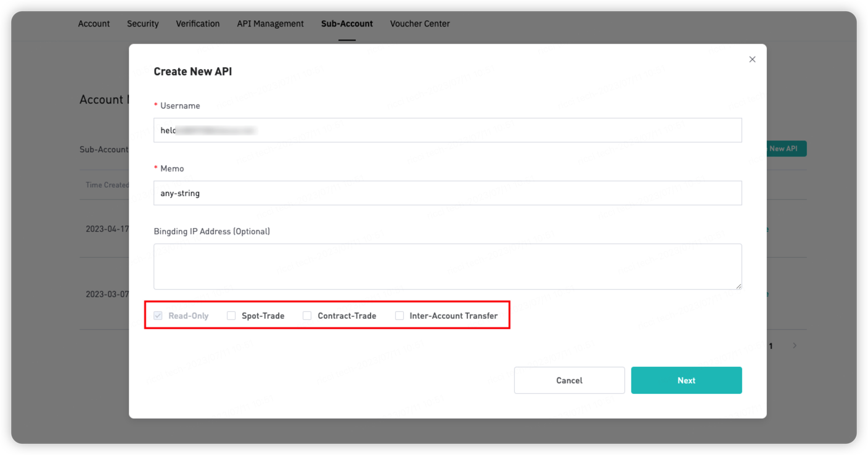Open the Voucher Center tab
This screenshot has width=868, height=455.
coord(420,23)
